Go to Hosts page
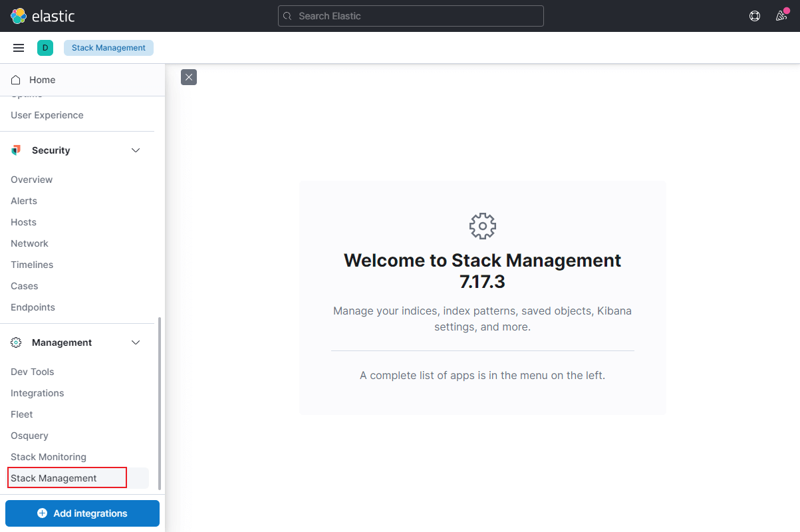This screenshot has height=532, width=800. coord(23,222)
